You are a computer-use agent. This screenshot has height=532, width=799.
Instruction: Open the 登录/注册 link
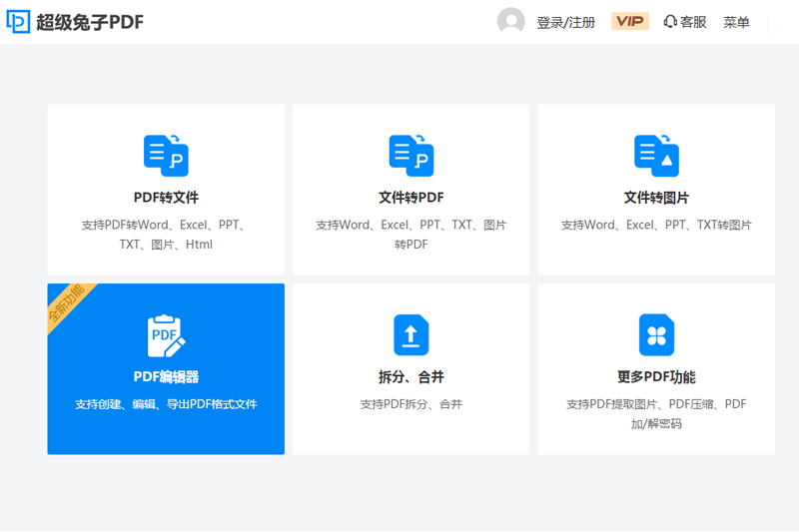click(565, 22)
